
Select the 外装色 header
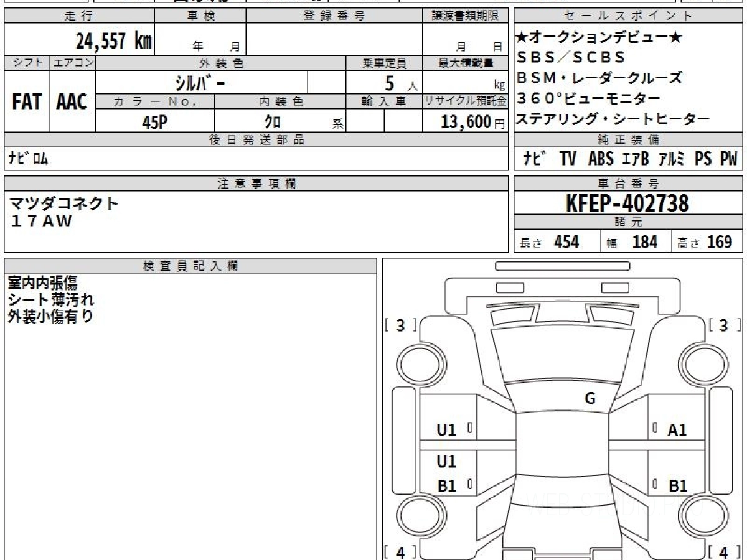click(221, 63)
